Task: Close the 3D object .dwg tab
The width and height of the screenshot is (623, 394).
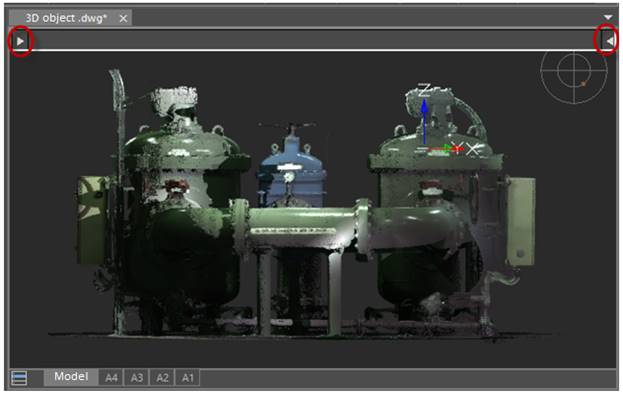Action: coord(124,18)
